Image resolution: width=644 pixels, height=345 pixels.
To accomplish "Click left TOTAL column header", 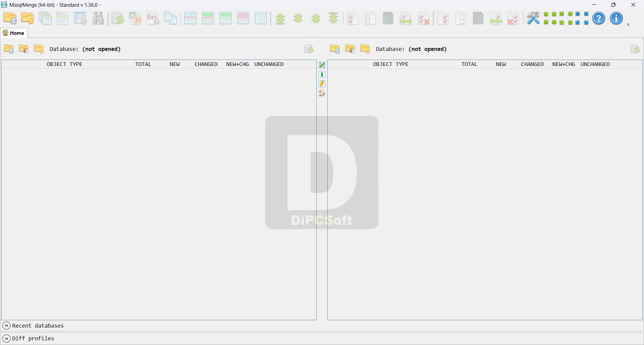I will [x=143, y=64].
